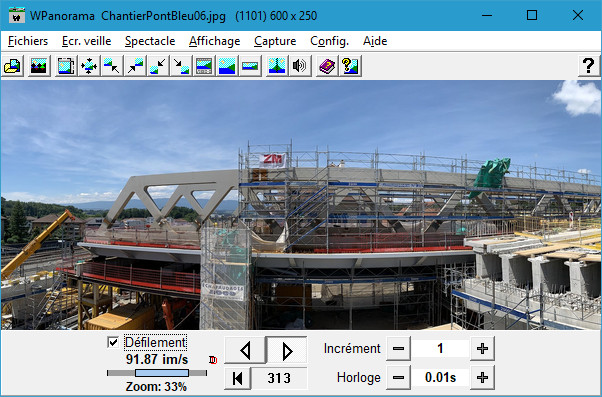This screenshot has width=602, height=397.
Task: Increase the Horloge interval
Action: coord(482,377)
